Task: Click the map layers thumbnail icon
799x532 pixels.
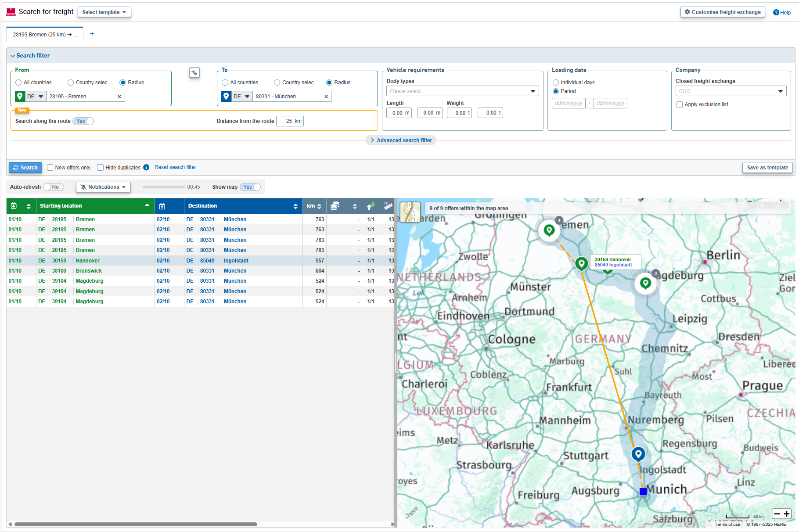Action: (x=410, y=212)
